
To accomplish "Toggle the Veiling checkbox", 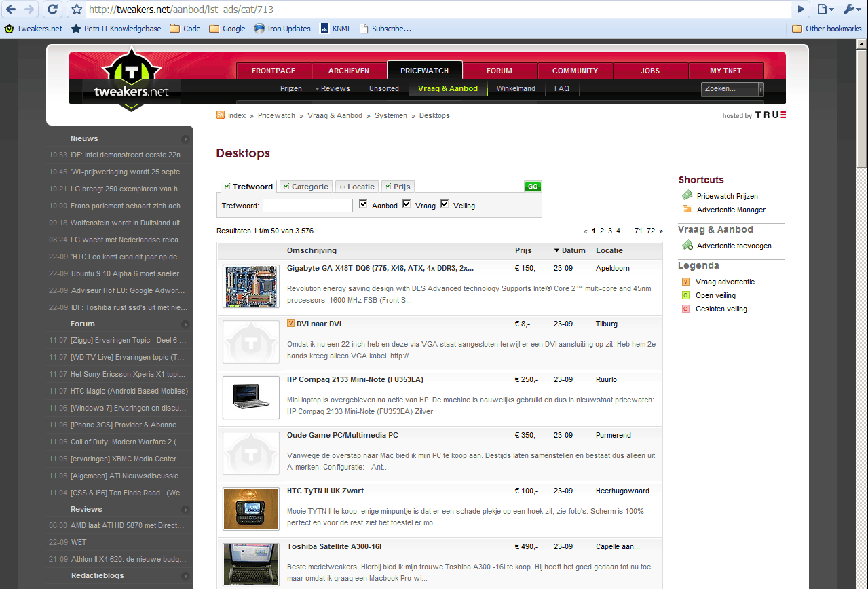I will pos(445,204).
